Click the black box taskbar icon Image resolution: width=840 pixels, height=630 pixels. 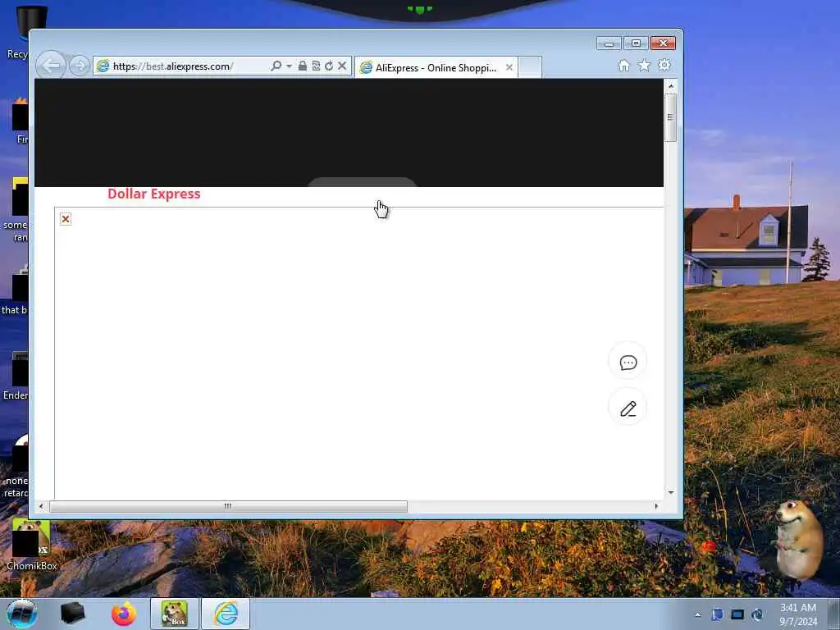click(72, 614)
